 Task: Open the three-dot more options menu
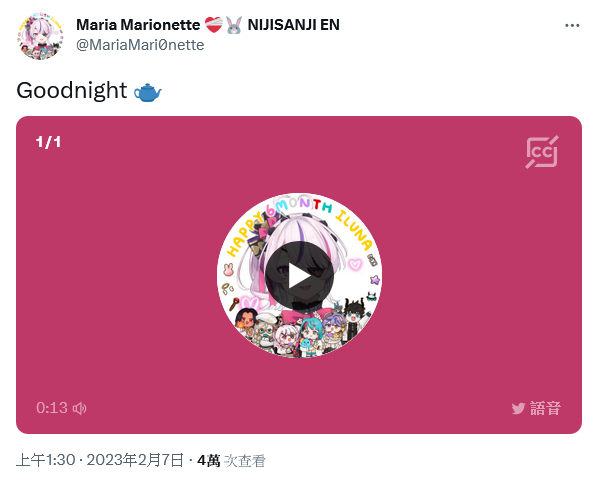click(x=572, y=26)
